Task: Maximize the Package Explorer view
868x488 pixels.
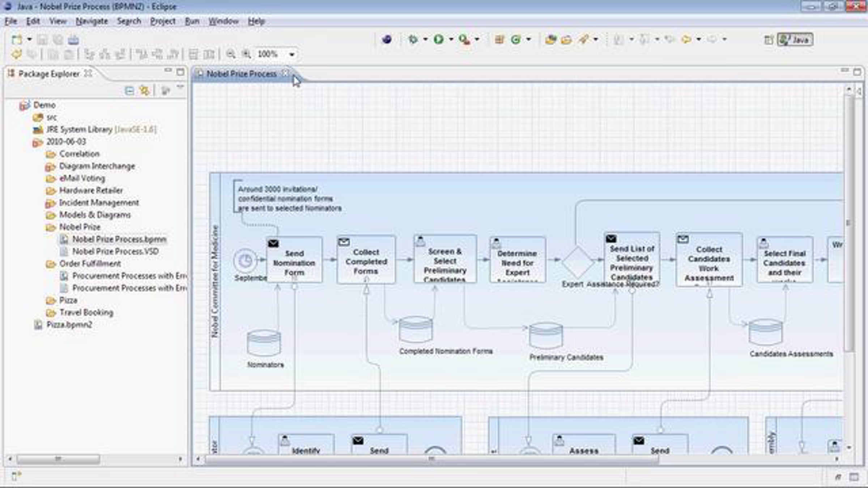Action: (x=180, y=72)
